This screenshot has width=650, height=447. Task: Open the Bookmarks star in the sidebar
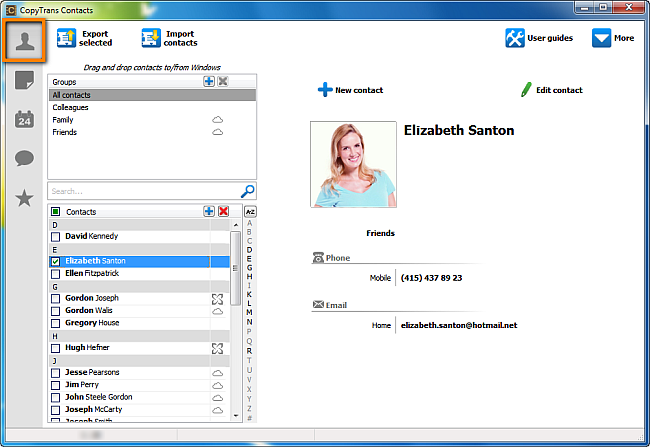[24, 198]
